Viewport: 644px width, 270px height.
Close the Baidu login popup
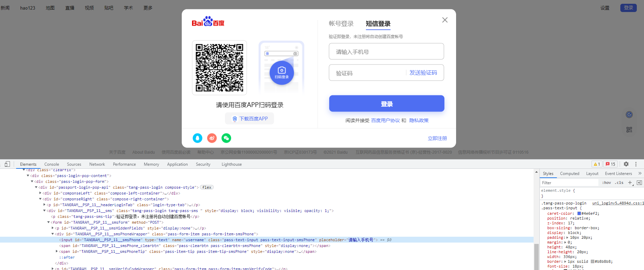445,20
